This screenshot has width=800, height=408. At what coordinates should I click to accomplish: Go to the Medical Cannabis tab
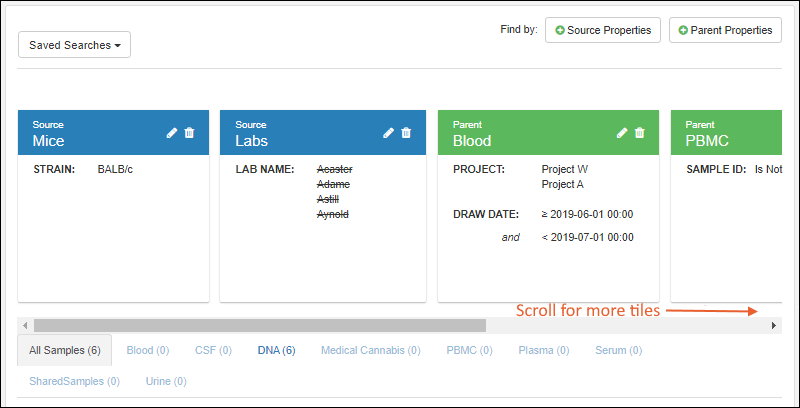tap(370, 350)
